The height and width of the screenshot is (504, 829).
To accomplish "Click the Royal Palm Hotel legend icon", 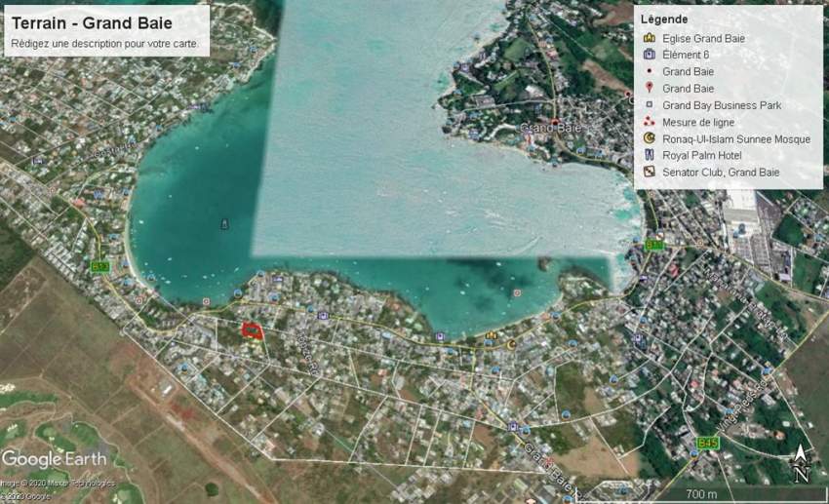I will [649, 155].
